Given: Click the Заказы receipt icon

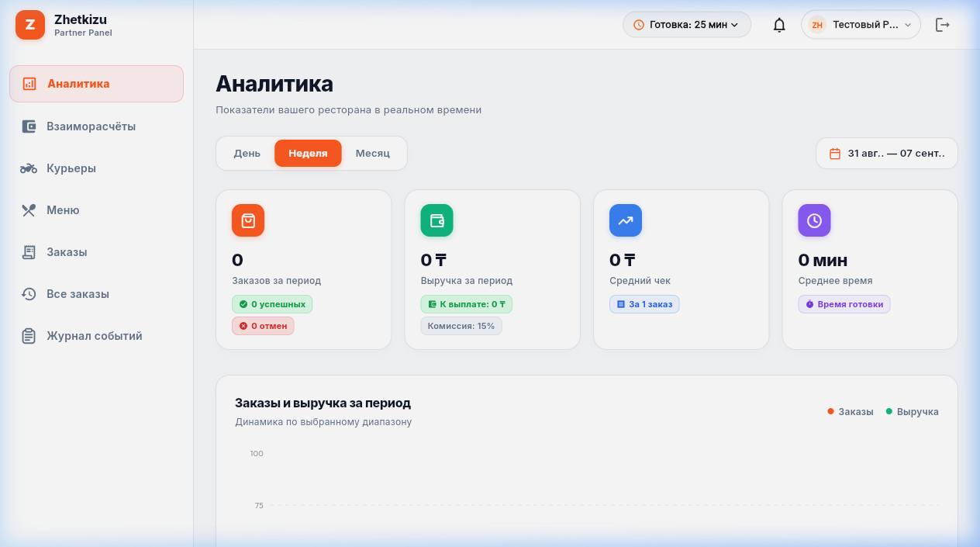Looking at the screenshot, I should click(29, 252).
